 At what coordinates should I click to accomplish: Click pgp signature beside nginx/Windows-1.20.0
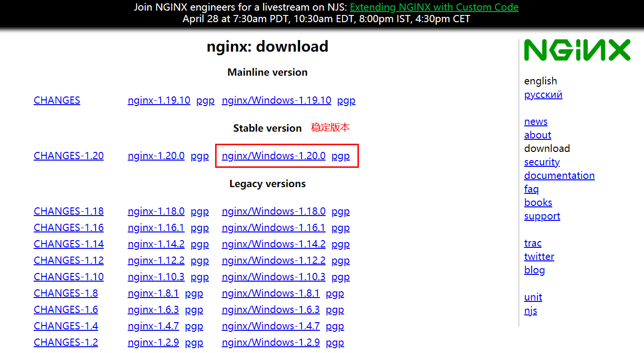tap(341, 156)
